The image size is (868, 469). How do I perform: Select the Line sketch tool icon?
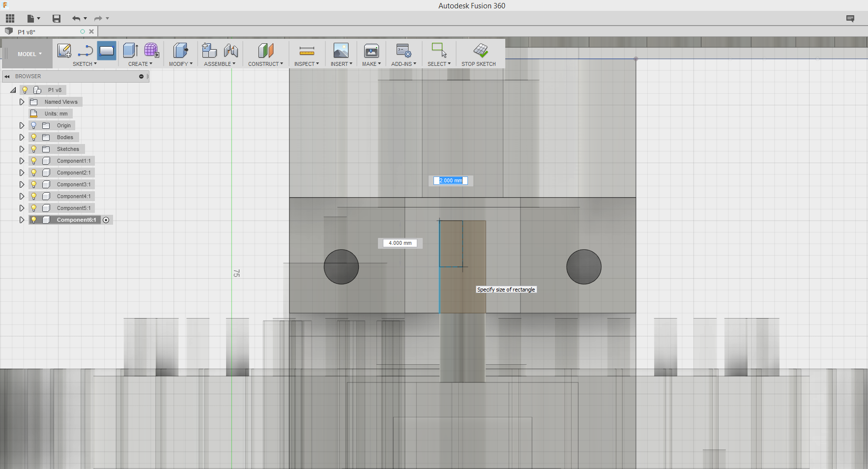(86, 51)
